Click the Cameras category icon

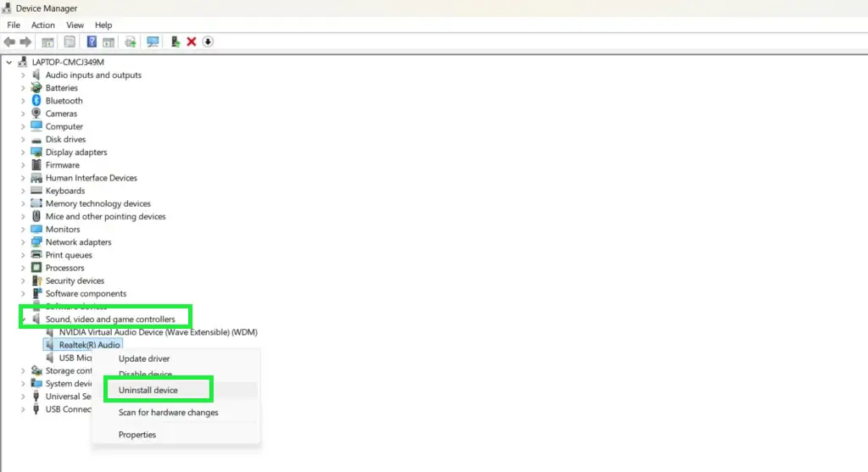pos(36,114)
